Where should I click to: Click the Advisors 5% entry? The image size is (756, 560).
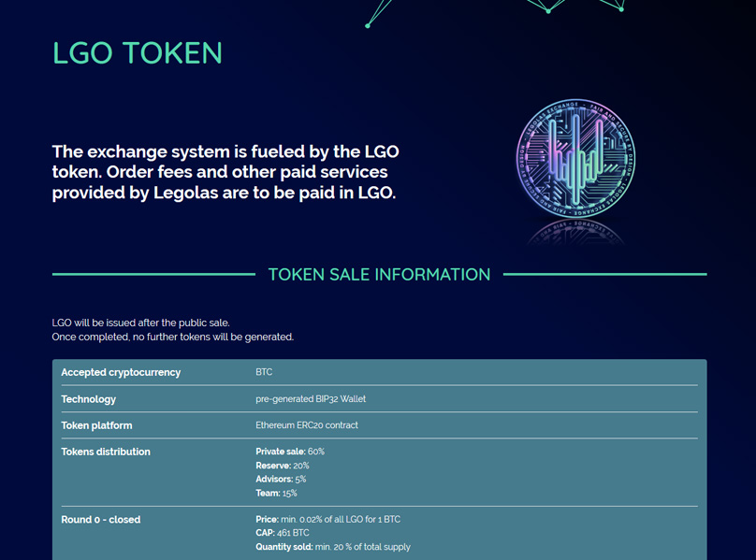coord(281,479)
